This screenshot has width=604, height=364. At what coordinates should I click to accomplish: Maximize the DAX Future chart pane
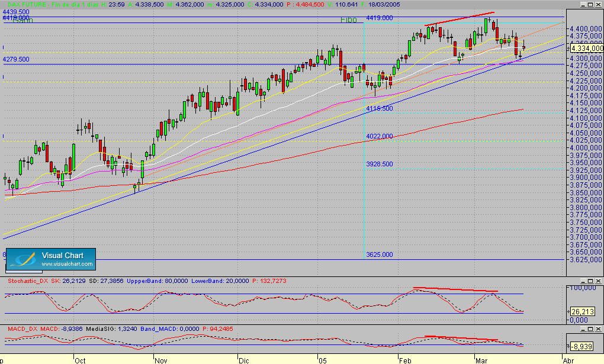(590, 5)
